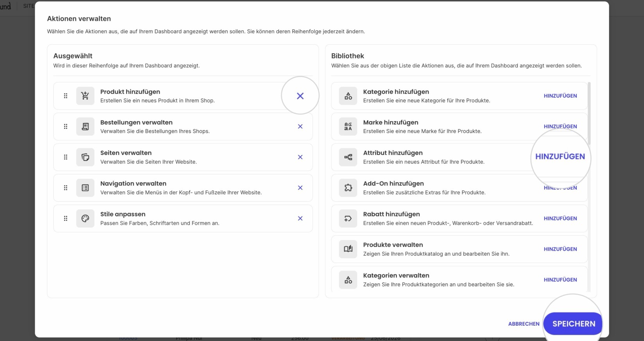
Task: Click the receipt icon of 'Bestellungen verwalten'
Action: (x=85, y=126)
